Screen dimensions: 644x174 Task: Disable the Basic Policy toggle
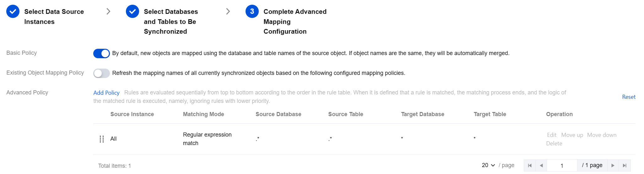(101, 53)
